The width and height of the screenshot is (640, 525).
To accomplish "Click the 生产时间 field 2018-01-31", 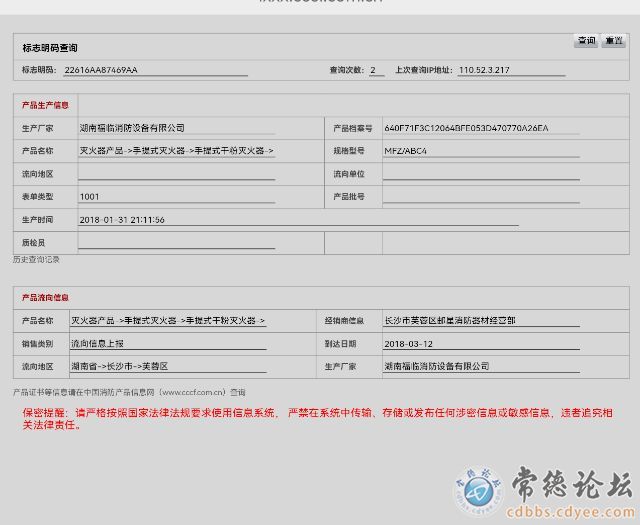I will [298, 220].
